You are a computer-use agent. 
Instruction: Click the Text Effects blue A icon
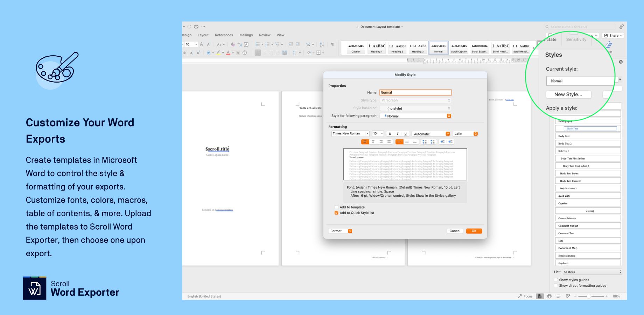coord(209,53)
